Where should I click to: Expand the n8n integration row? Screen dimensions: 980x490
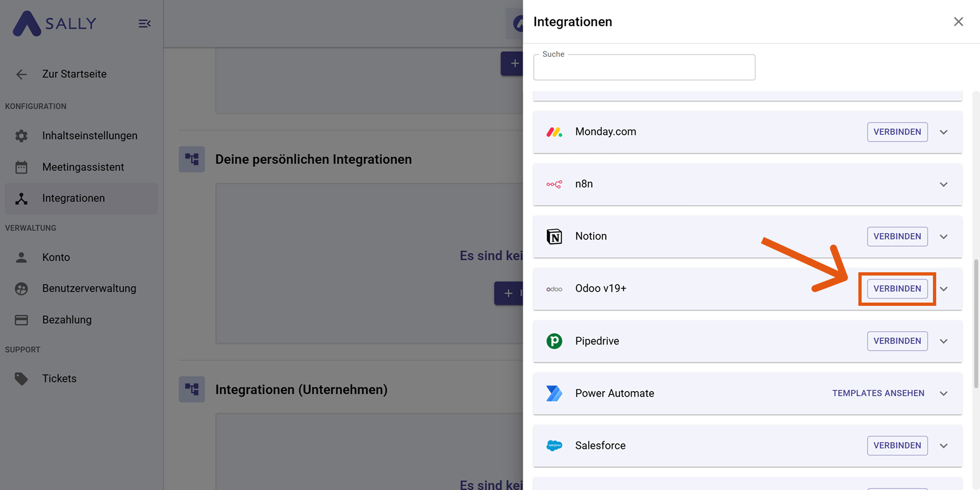(944, 184)
